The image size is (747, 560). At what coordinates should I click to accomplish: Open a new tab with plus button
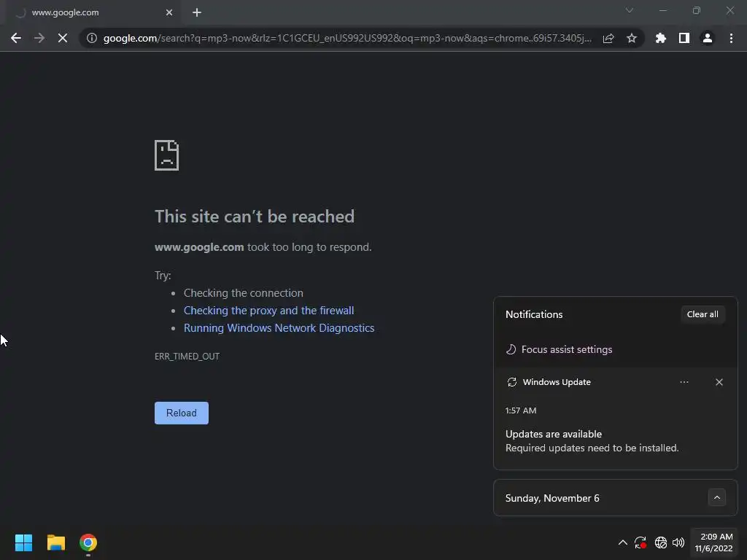pos(197,12)
